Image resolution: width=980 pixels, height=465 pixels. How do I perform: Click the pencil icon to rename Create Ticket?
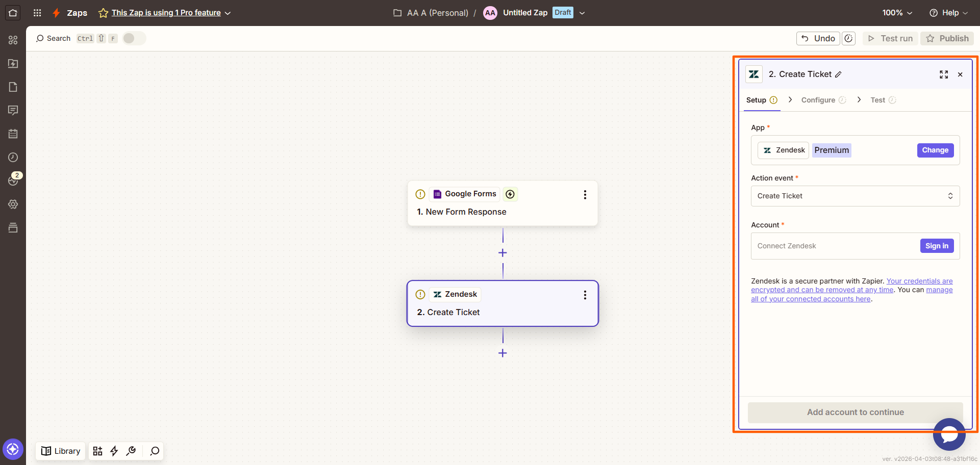838,74
